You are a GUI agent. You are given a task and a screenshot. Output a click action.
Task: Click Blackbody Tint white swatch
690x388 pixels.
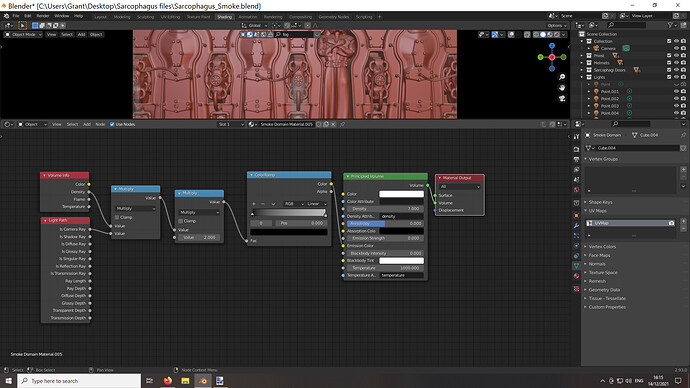tap(401, 260)
